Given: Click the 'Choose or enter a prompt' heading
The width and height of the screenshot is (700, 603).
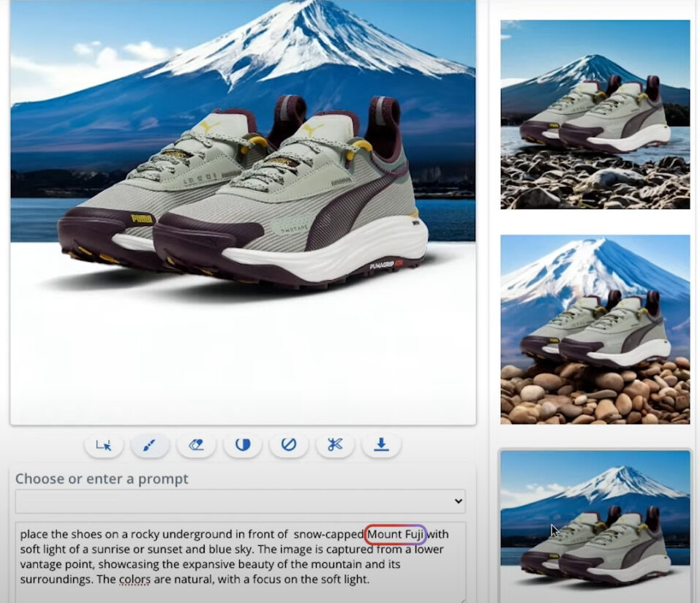Looking at the screenshot, I should 101,479.
